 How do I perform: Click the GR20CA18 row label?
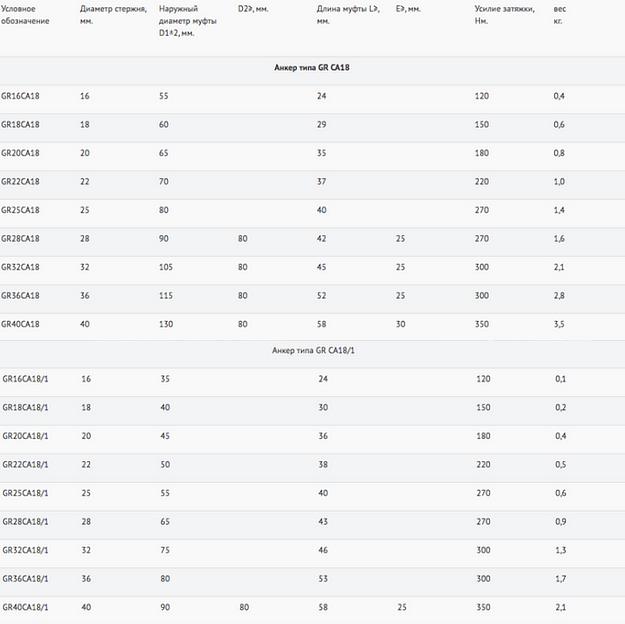tap(21, 153)
